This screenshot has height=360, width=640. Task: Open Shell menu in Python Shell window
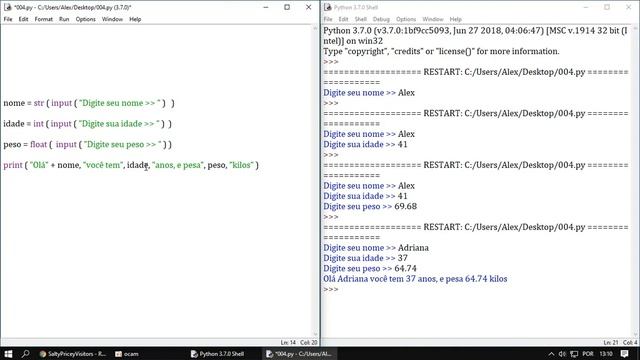[360, 19]
